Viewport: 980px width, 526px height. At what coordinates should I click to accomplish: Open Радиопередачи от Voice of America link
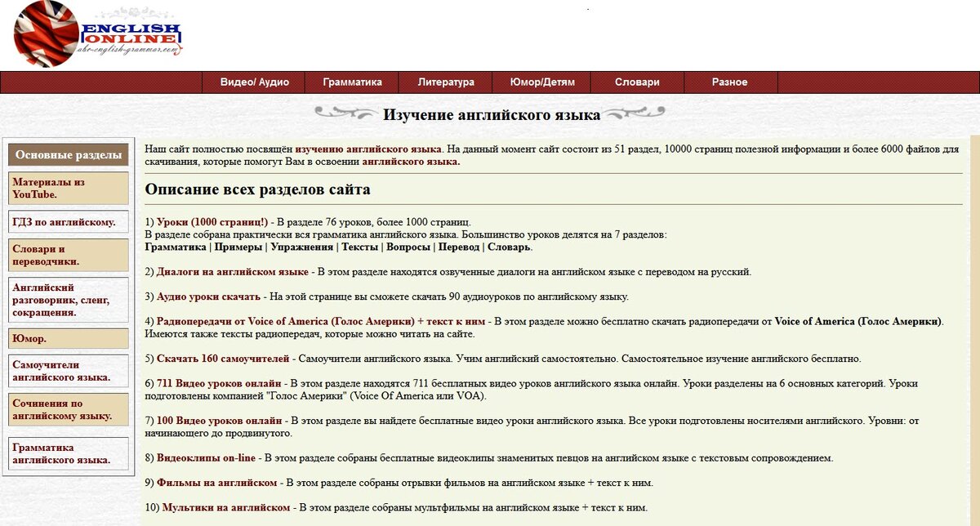pyautogui.click(x=321, y=321)
